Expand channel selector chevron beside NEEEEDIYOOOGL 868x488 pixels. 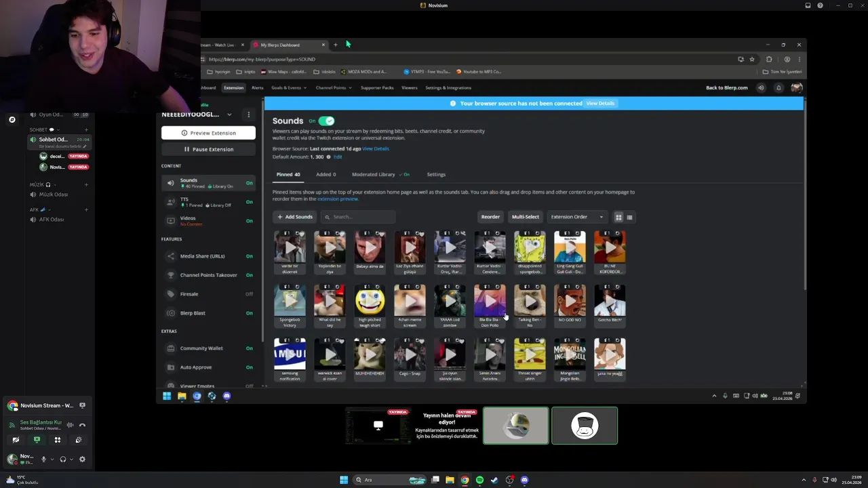(229, 115)
